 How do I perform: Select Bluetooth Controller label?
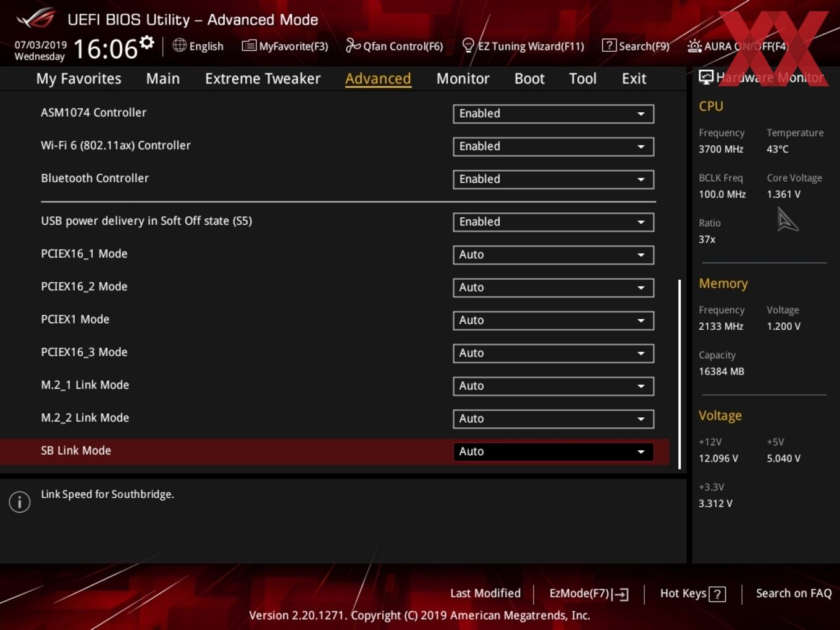point(94,178)
